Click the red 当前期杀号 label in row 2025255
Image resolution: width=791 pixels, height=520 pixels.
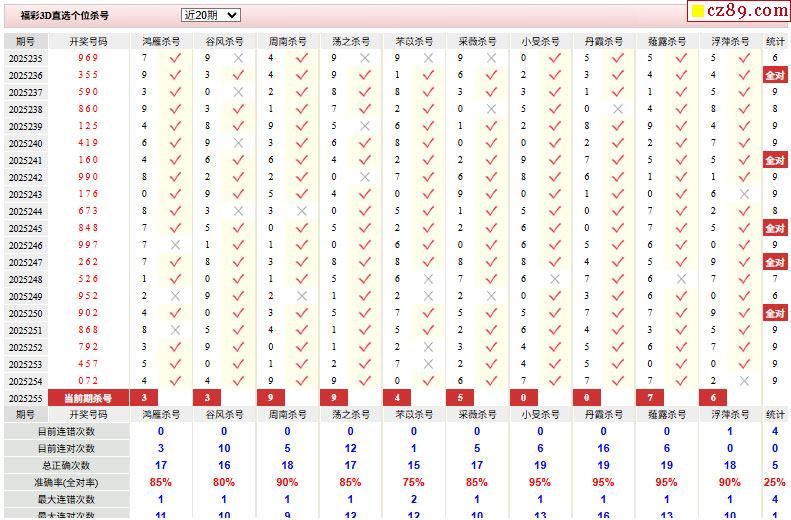tap(88, 398)
